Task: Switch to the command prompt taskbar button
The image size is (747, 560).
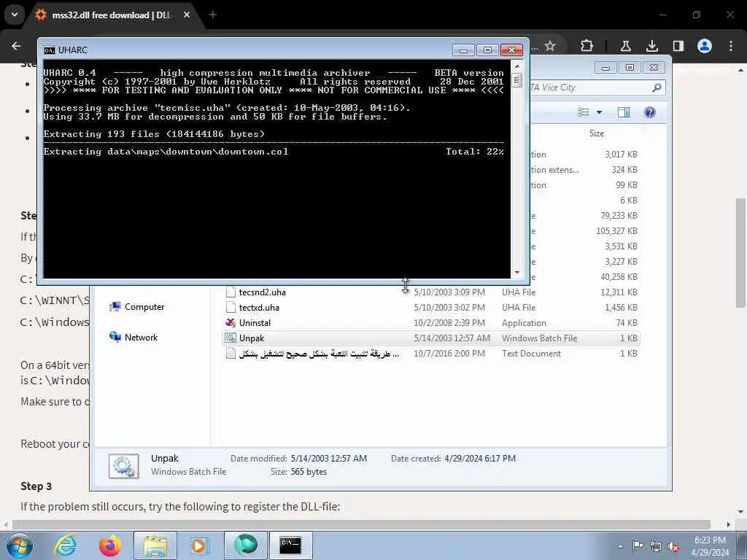Action: [x=290, y=545]
